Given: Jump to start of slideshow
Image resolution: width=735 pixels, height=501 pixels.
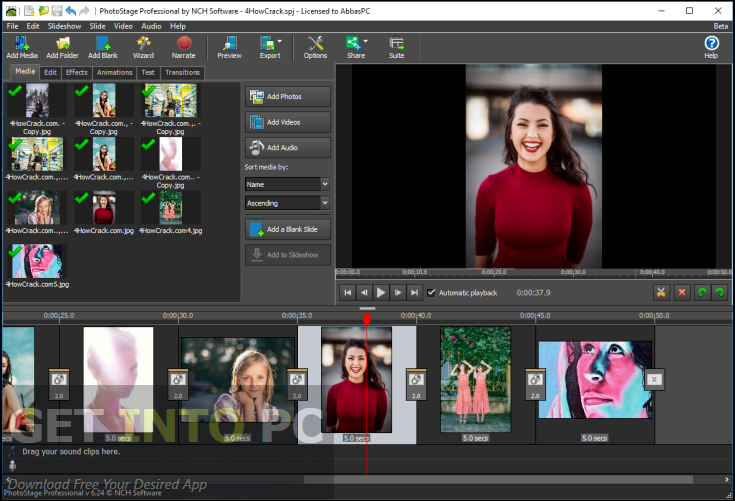Looking at the screenshot, I should pos(348,292).
